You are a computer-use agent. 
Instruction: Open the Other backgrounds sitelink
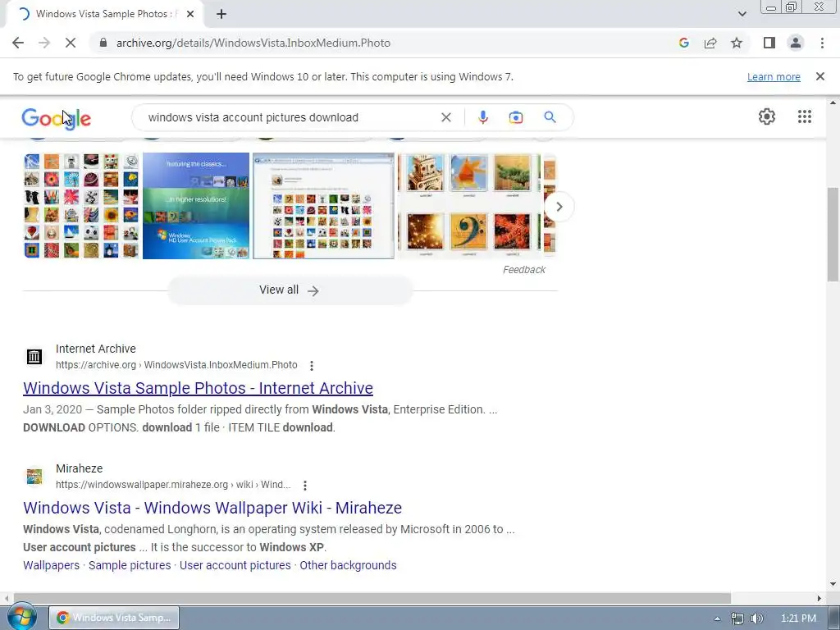pyautogui.click(x=348, y=565)
